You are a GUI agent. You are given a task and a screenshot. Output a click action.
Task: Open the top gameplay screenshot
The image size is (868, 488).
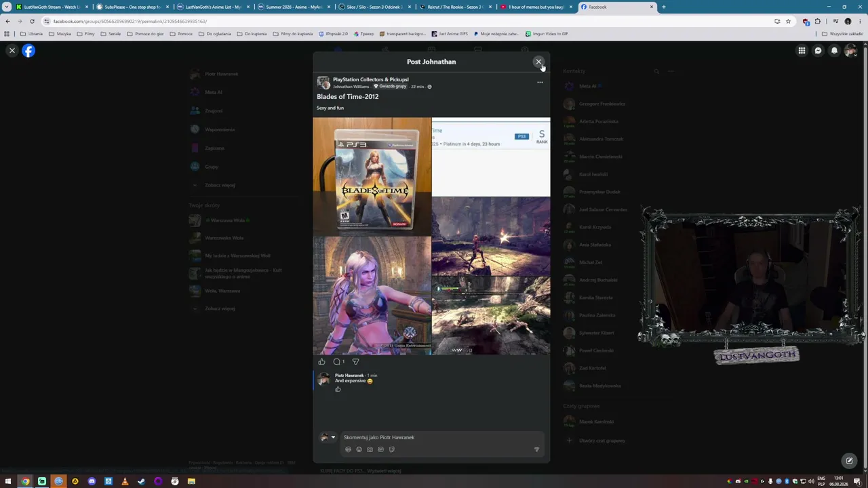pyautogui.click(x=491, y=236)
